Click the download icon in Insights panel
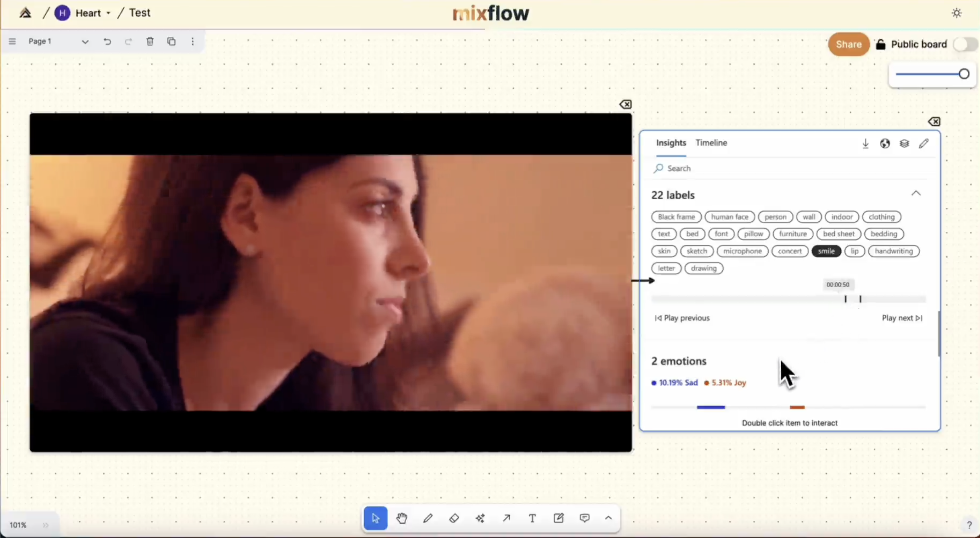980x538 pixels. (x=866, y=143)
